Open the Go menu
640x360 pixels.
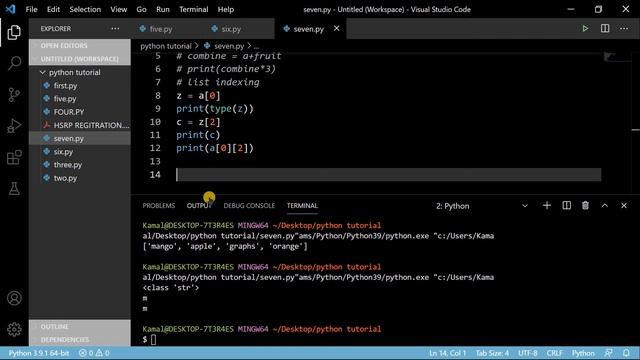click(x=141, y=9)
